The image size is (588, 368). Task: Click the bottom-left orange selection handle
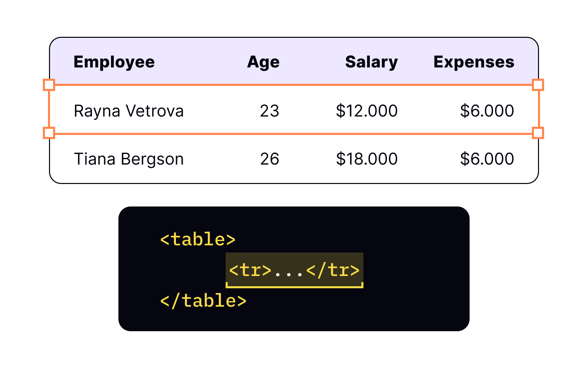point(49,133)
